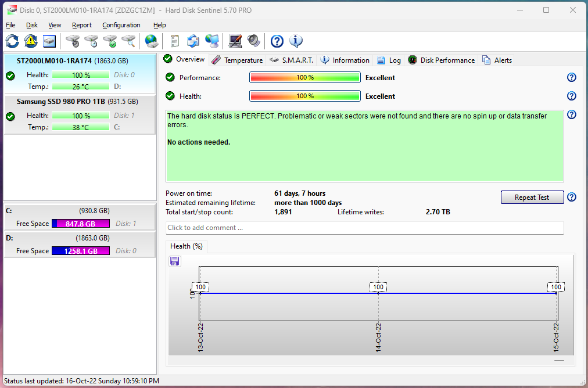Click the comment field to add comment
The image size is (588, 388).
pos(364,228)
